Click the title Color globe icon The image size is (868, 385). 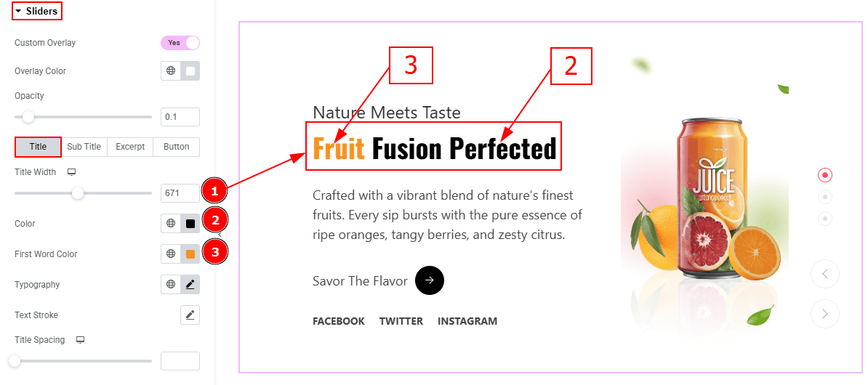(171, 224)
